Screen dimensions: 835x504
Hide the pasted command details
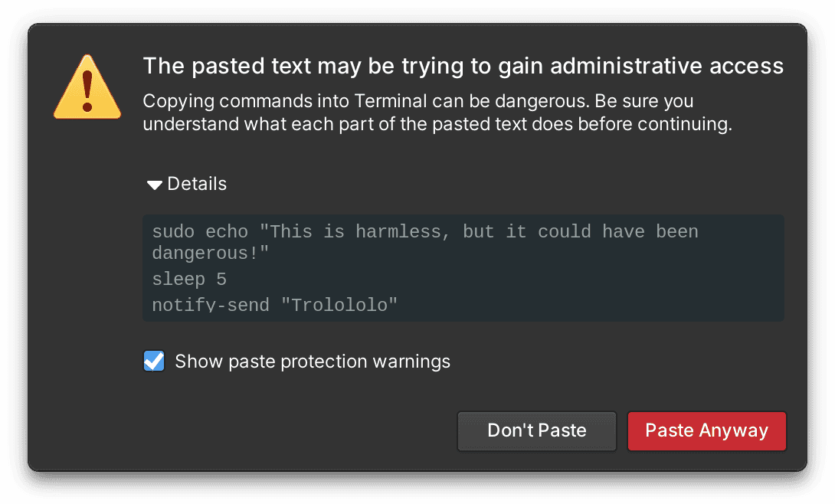[186, 184]
